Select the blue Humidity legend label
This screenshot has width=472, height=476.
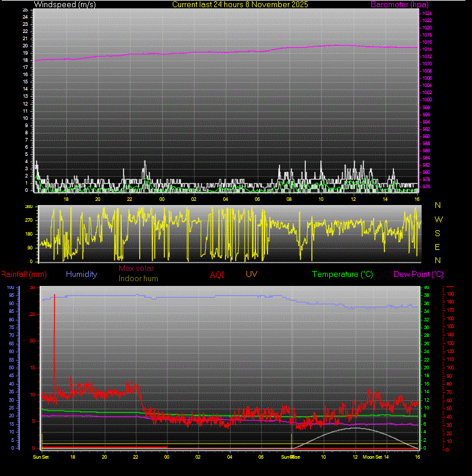coord(82,274)
